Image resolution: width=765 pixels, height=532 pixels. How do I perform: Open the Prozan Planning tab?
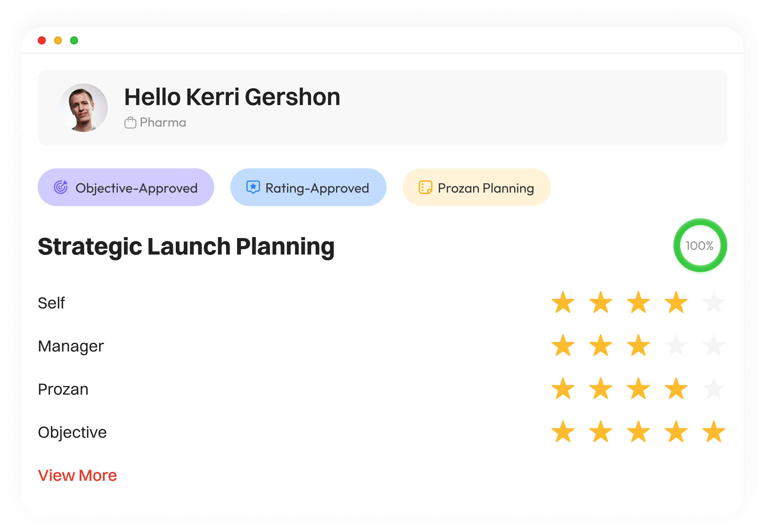476,187
